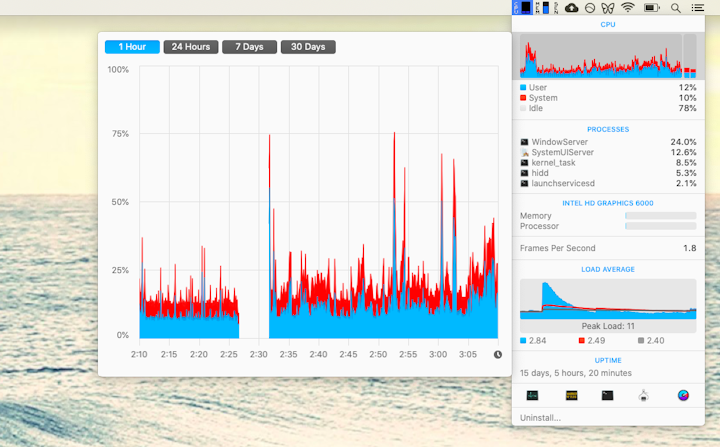
Task: Switch to the 24 Hours view
Action: click(191, 47)
